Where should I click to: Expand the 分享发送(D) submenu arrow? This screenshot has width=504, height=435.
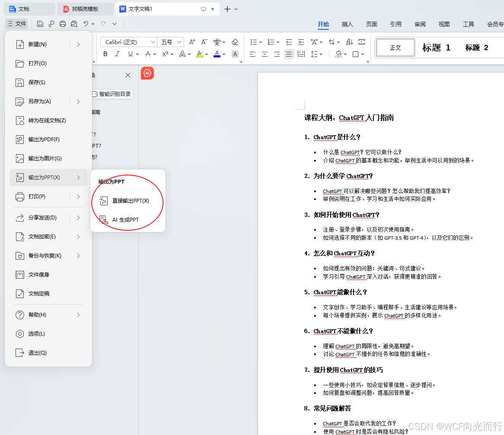(x=78, y=218)
